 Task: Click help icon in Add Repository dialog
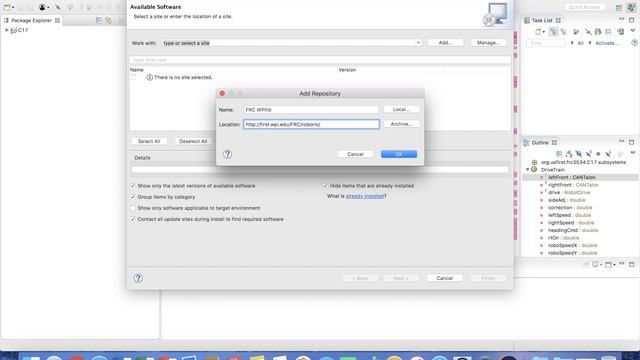227,154
